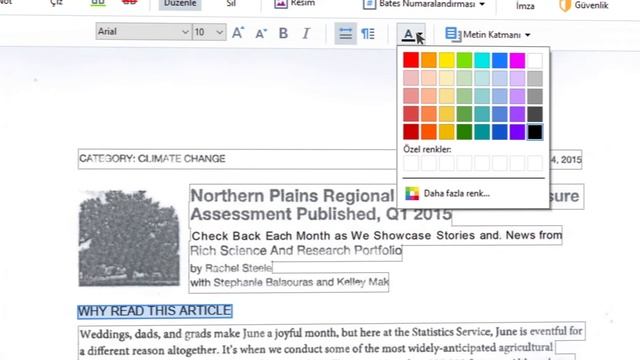The image size is (640, 360).
Task: Pick the bright red swatch in top row
Action: tap(411, 60)
